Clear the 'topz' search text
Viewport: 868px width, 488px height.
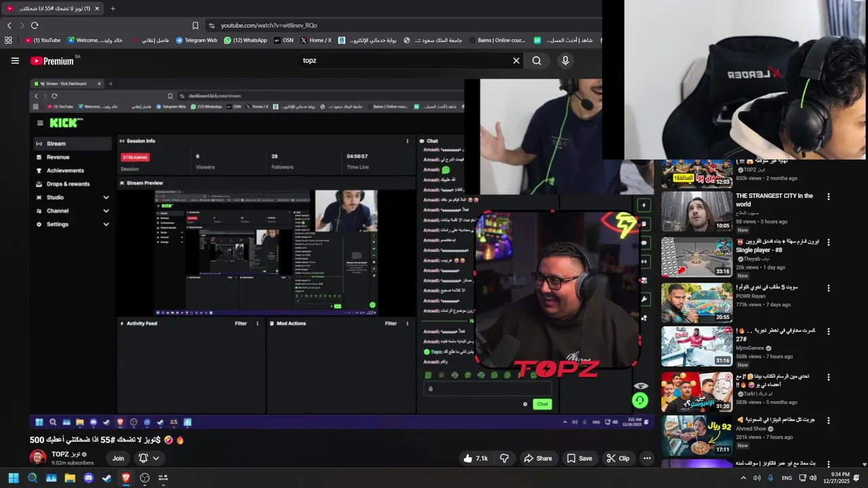pyautogui.click(x=516, y=60)
